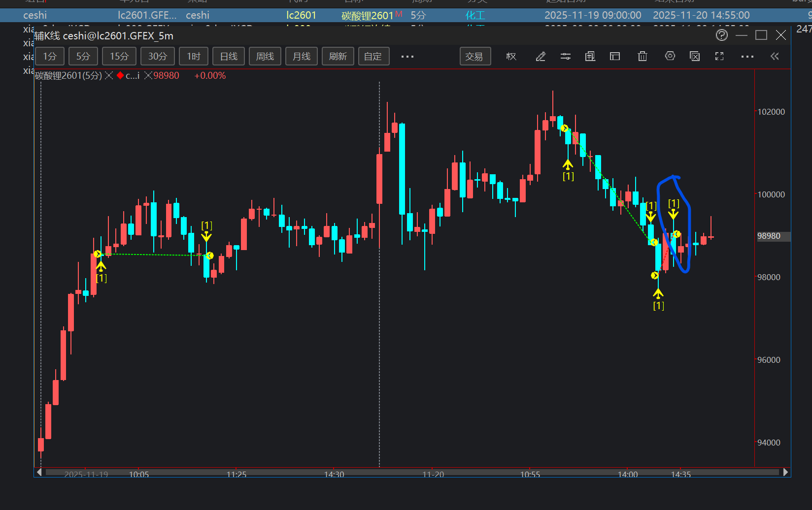The image size is (812, 510).
Task: Click the 刷新 refresh button
Action: (x=338, y=57)
